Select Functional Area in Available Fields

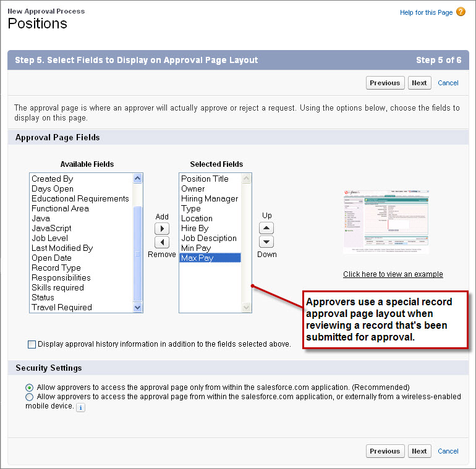(82, 208)
